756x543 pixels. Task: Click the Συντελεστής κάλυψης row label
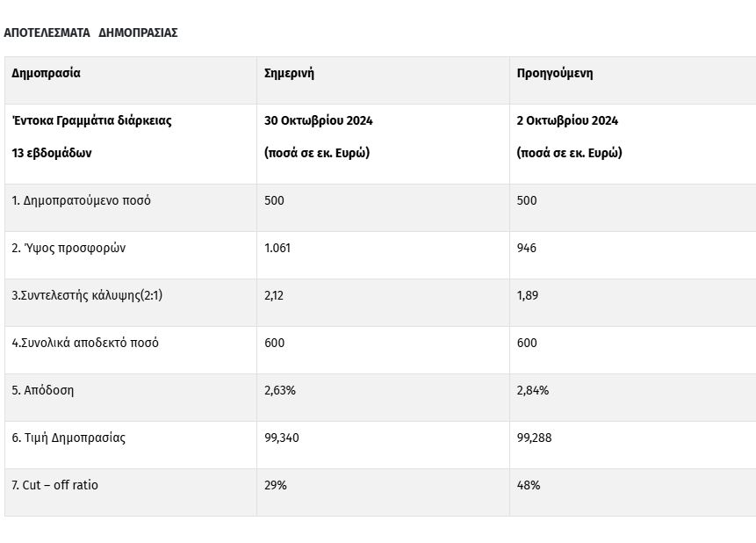pos(87,295)
